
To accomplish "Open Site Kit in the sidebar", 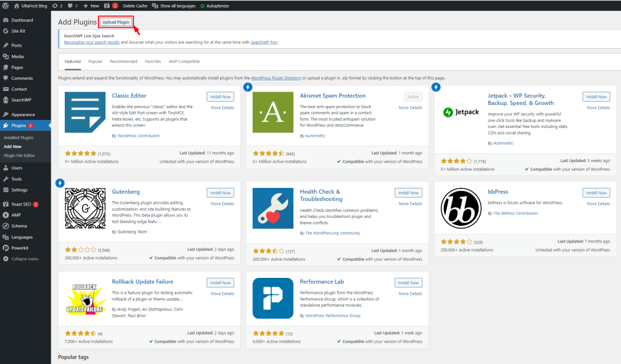I will (20, 31).
